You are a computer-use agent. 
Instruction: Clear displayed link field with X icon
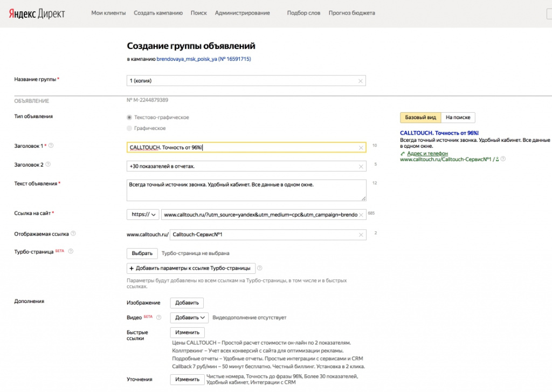pyautogui.click(x=361, y=235)
